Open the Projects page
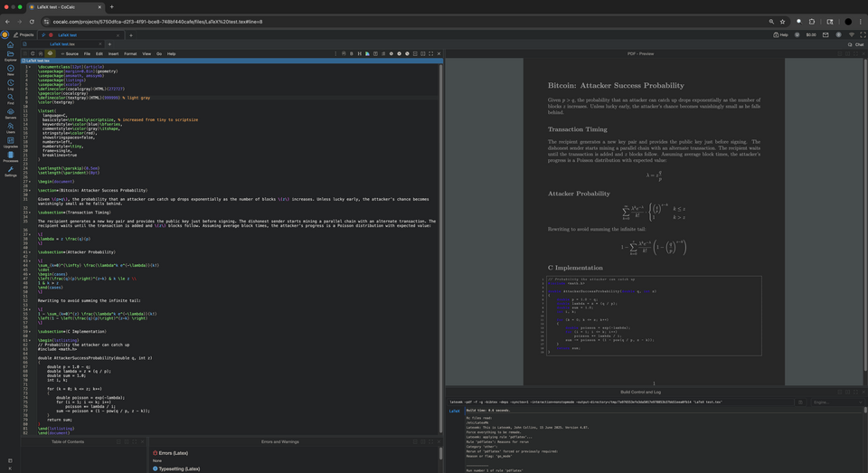 point(24,35)
